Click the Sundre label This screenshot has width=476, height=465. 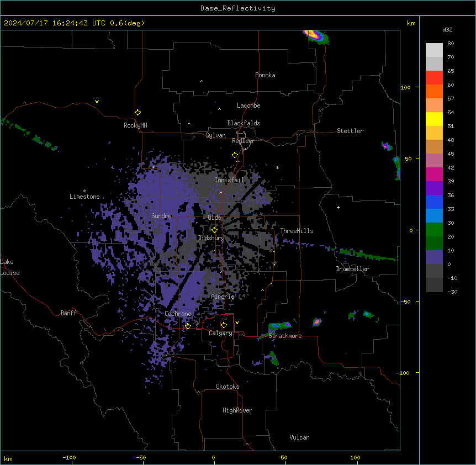[x=161, y=216]
